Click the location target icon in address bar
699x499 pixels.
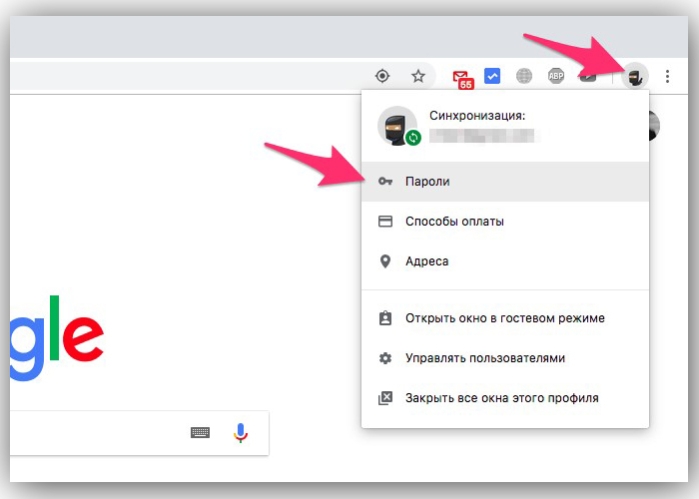[x=382, y=76]
